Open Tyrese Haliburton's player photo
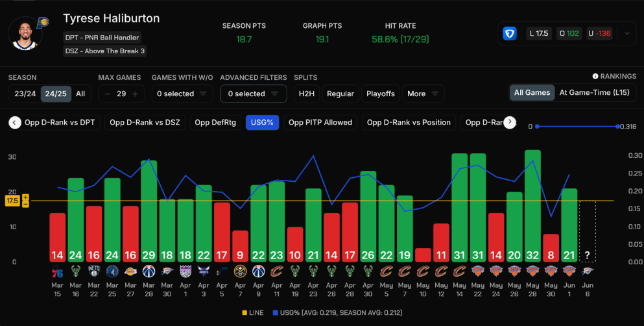This screenshot has width=644, height=326. click(x=25, y=34)
